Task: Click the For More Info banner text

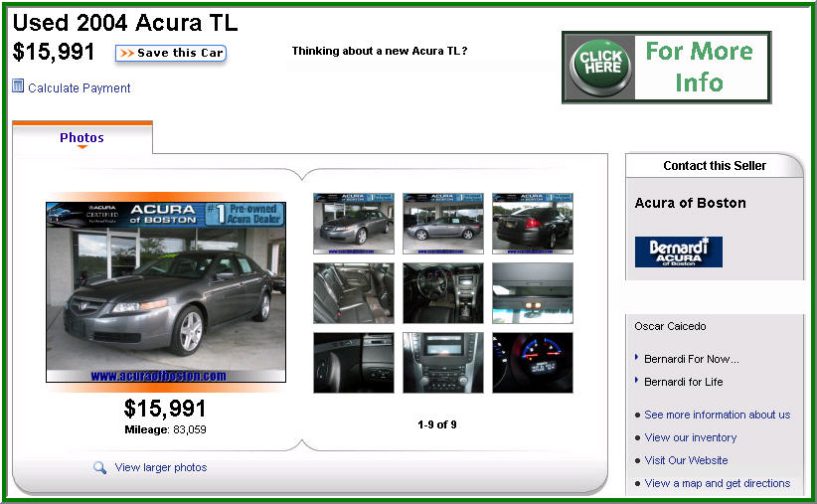Action: coord(700,67)
